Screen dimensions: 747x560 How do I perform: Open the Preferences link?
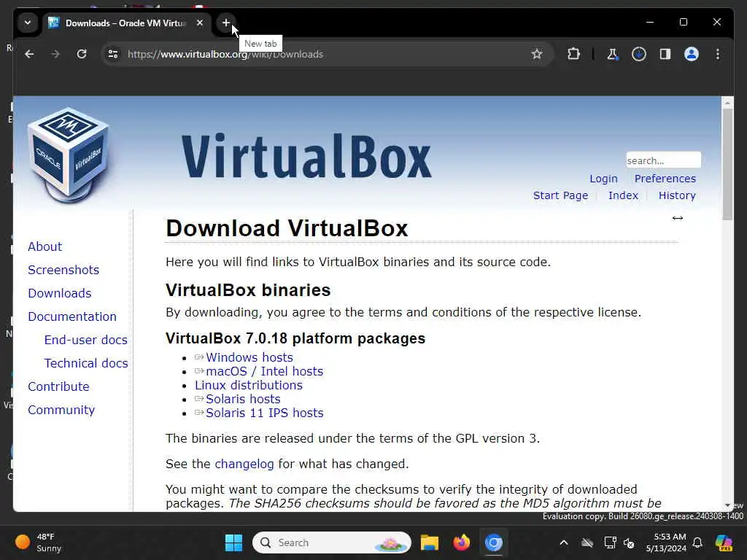pyautogui.click(x=665, y=179)
